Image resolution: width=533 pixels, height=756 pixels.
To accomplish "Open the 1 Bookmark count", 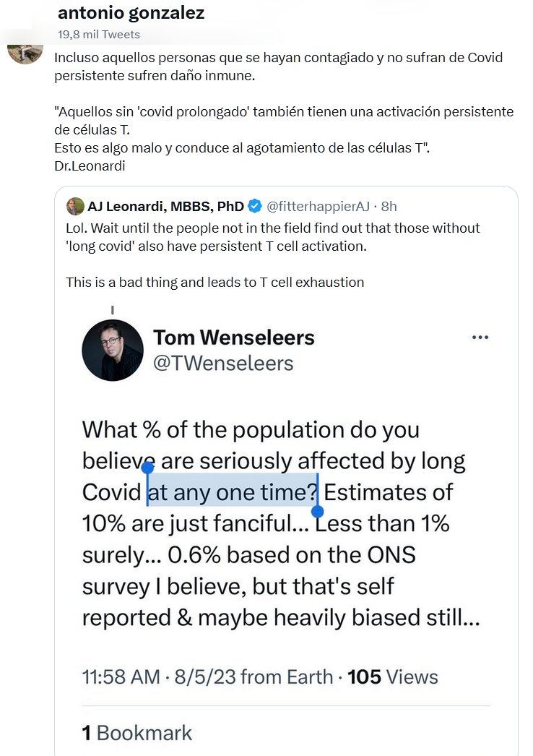I will pos(137,732).
